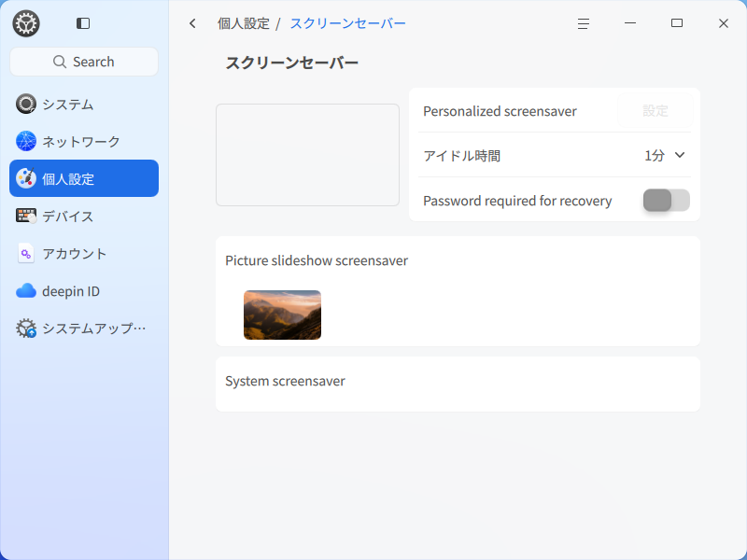Focus the Search input field
The width and height of the screenshot is (747, 560).
[84, 62]
